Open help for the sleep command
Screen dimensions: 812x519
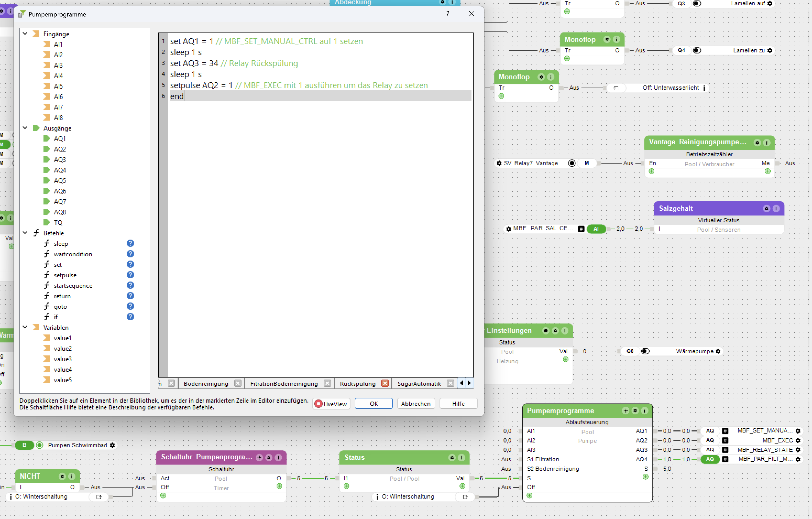pyautogui.click(x=130, y=243)
